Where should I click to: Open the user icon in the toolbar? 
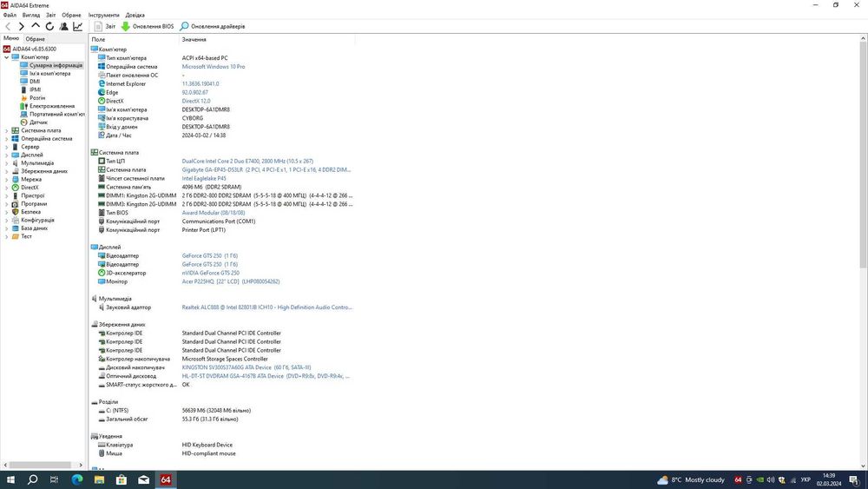[x=63, y=26]
